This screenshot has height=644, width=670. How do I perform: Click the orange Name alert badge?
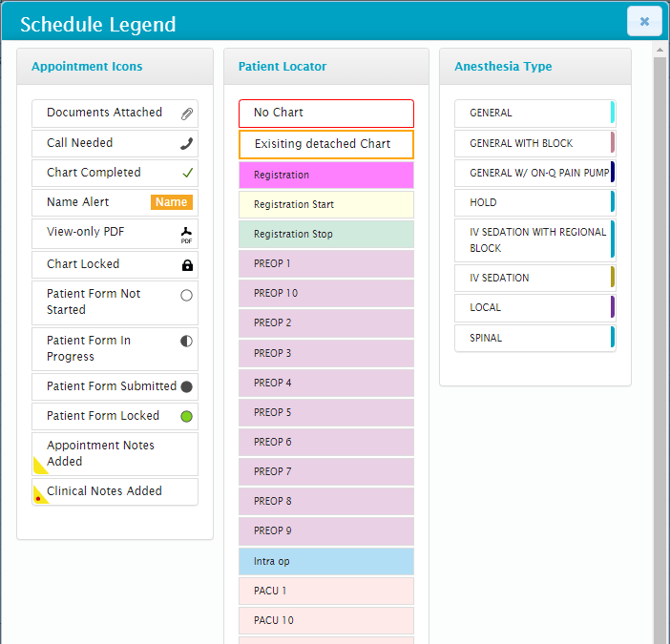[172, 202]
